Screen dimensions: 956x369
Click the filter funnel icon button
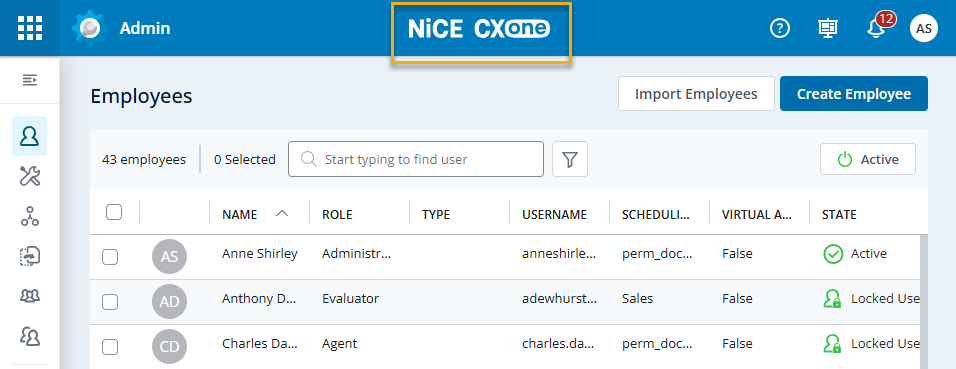point(569,159)
